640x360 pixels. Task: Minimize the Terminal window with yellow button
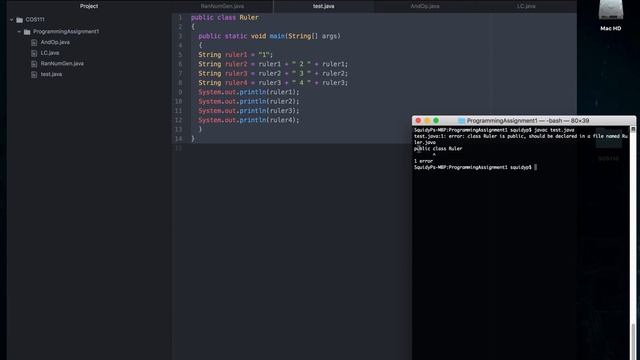tap(427, 120)
